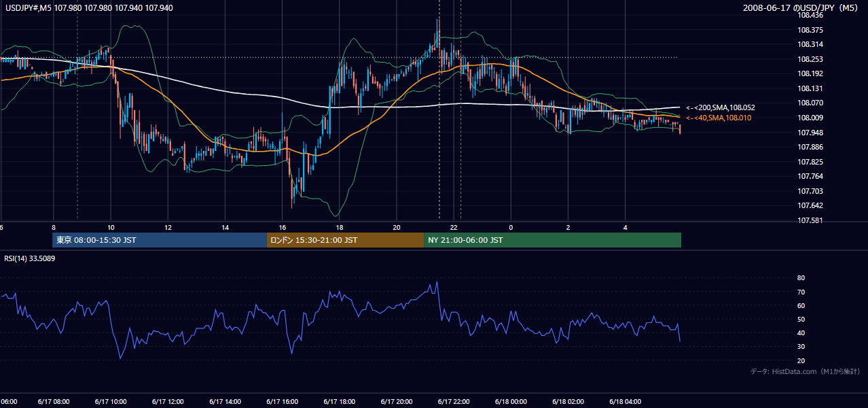Click the 6/17 10:00 bottom time label
This screenshot has height=408, width=868.
pyautogui.click(x=110, y=401)
